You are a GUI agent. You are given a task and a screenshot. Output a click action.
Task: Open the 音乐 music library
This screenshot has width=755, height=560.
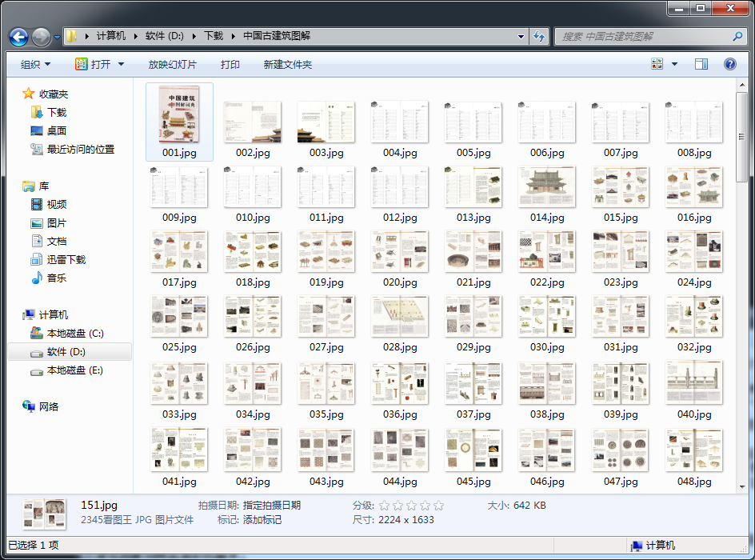(56, 278)
